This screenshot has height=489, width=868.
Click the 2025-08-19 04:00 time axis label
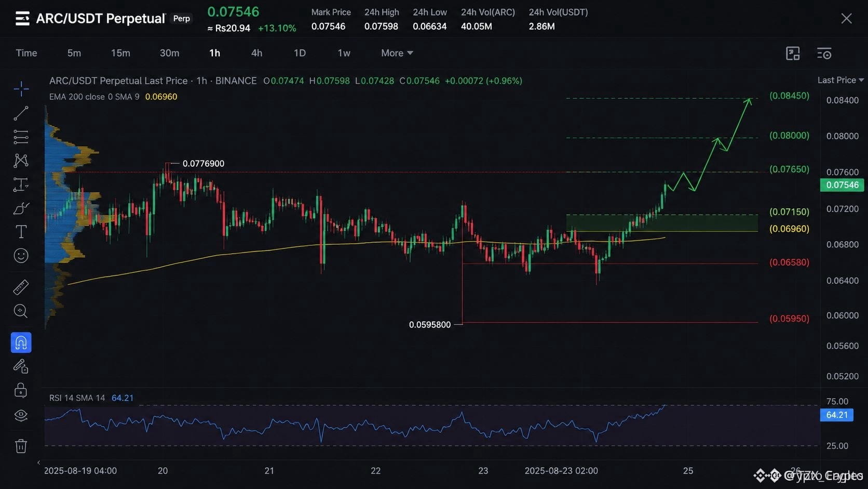tap(80, 471)
